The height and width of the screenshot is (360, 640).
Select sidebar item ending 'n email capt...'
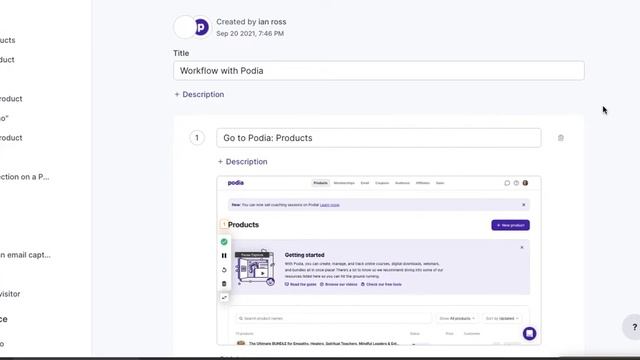point(25,255)
